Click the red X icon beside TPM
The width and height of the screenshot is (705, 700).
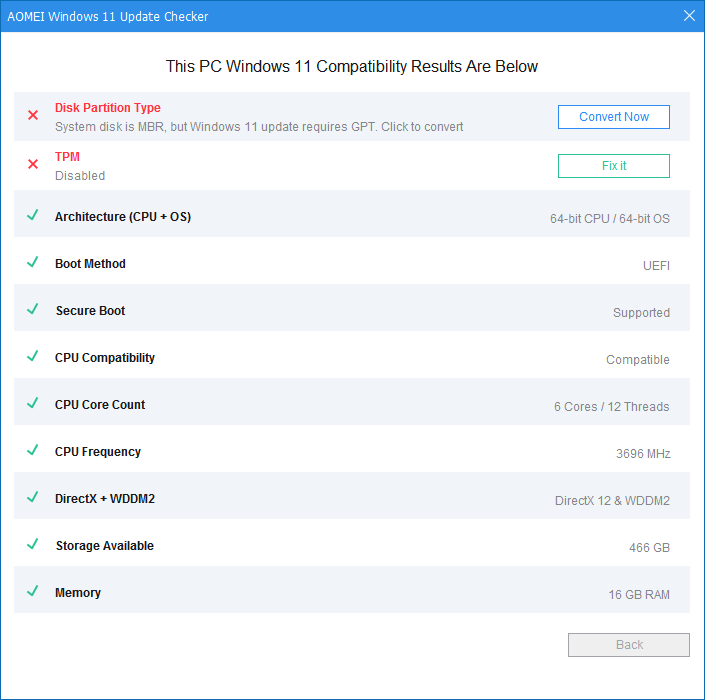(33, 164)
